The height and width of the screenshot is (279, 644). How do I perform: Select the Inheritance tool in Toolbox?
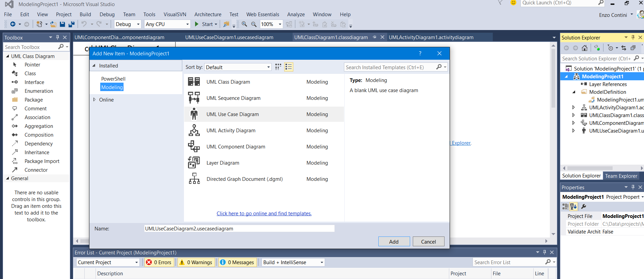click(x=37, y=152)
